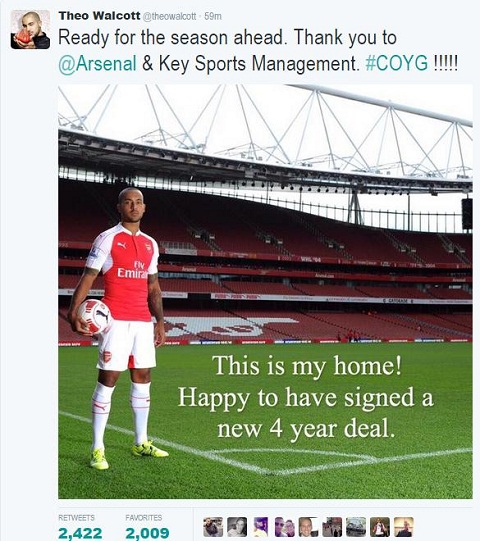Open the black-and-white portrait avatar
The height and width of the screenshot is (541, 480).
(237, 527)
